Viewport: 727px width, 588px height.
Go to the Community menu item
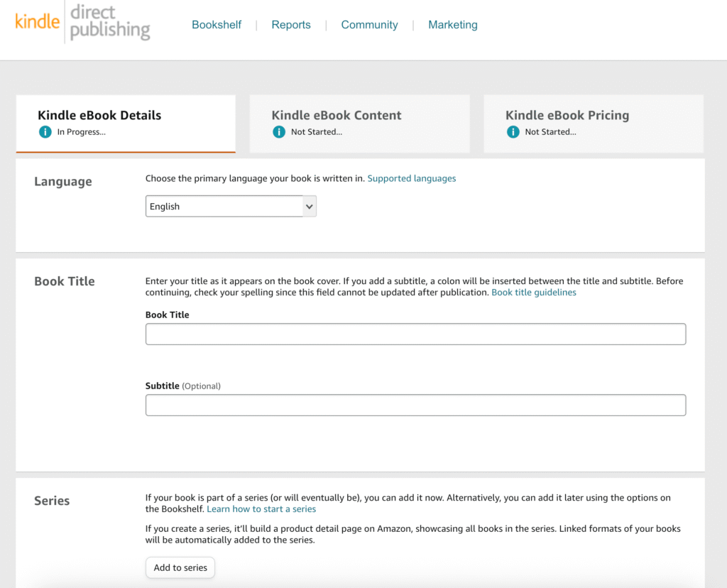tap(369, 25)
